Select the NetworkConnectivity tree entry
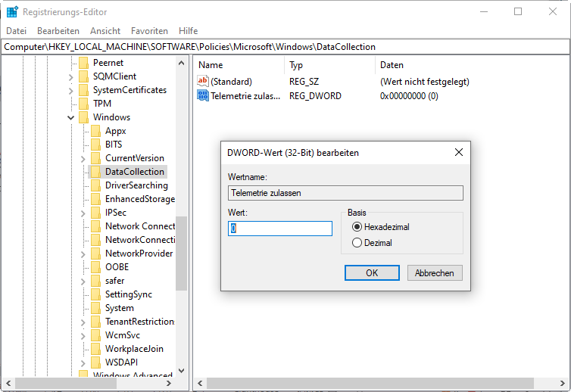Image resolution: width=571 pixels, height=392 pixels. pyautogui.click(x=140, y=240)
